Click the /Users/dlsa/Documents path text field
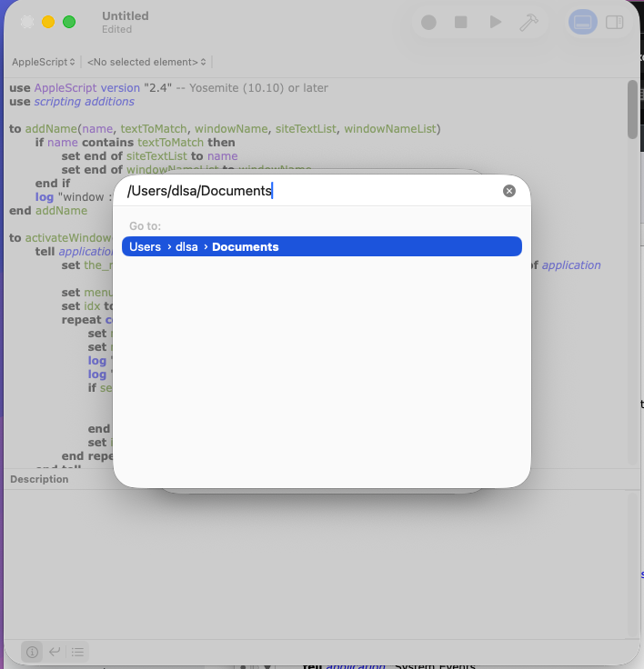This screenshot has width=644, height=669. coord(309,191)
